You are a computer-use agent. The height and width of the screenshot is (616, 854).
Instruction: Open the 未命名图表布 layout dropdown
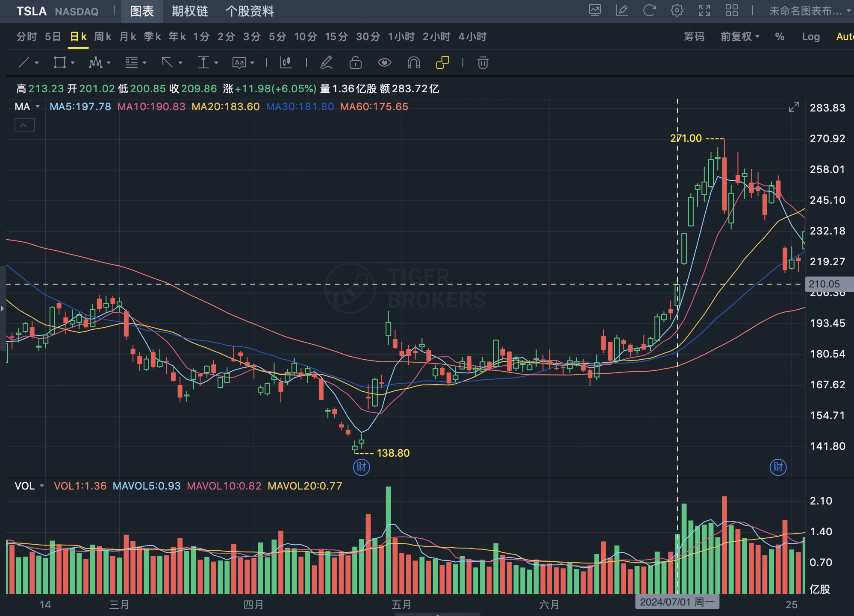[x=810, y=11]
